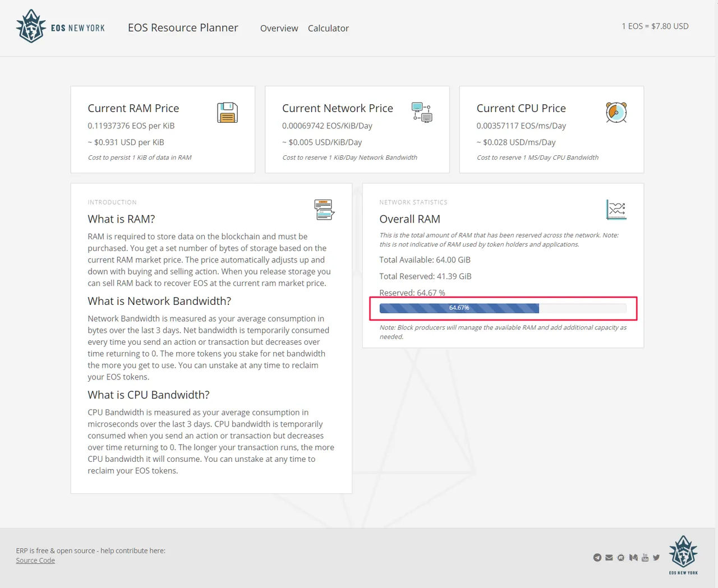Click the ERP is free & open source text
Screen dimensions: 718x588
click(91, 550)
